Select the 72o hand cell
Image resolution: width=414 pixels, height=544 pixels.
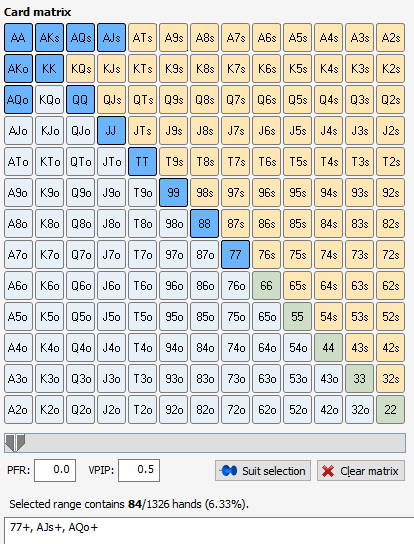[x=236, y=410]
